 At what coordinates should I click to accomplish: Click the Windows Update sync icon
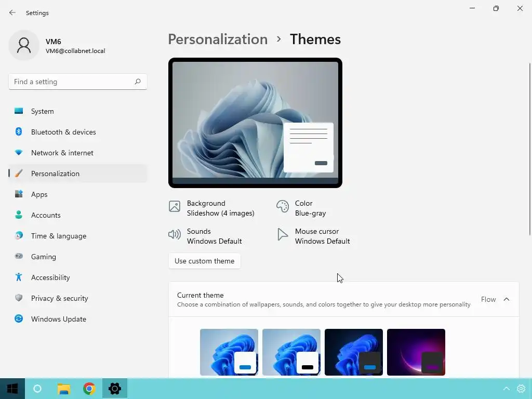(19, 318)
